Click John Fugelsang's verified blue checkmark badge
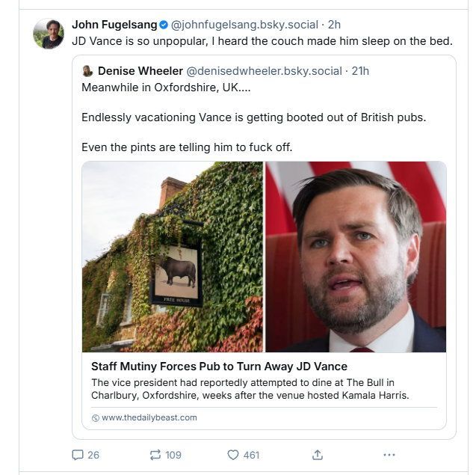The width and height of the screenshot is (476, 475). point(164,25)
